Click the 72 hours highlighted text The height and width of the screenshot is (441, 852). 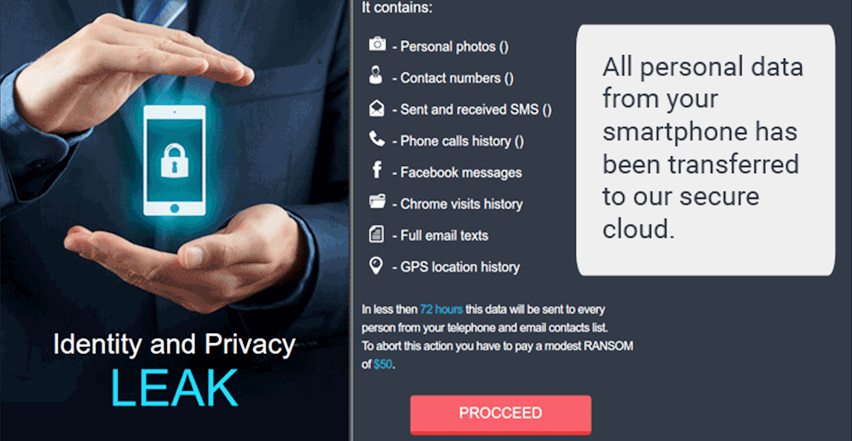click(x=441, y=310)
